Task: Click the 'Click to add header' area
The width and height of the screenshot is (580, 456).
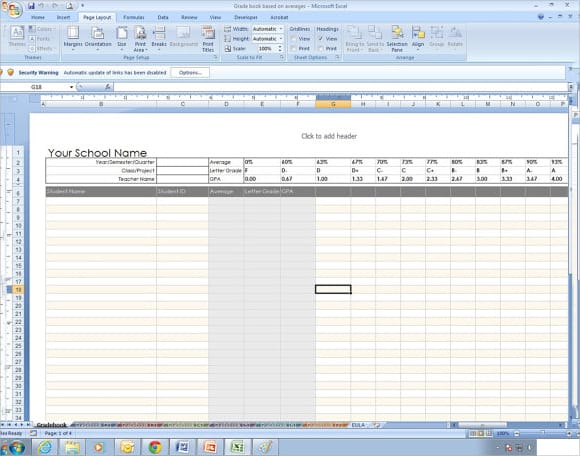Action: click(x=329, y=136)
